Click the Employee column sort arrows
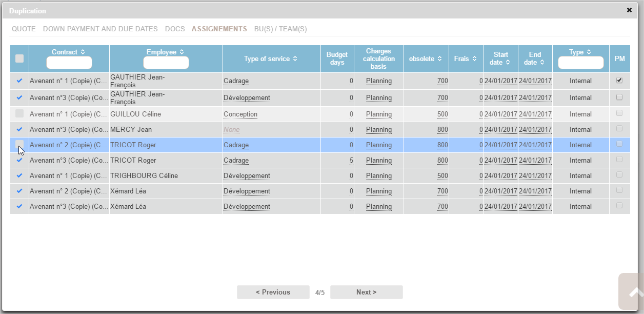644x314 pixels. click(x=182, y=52)
